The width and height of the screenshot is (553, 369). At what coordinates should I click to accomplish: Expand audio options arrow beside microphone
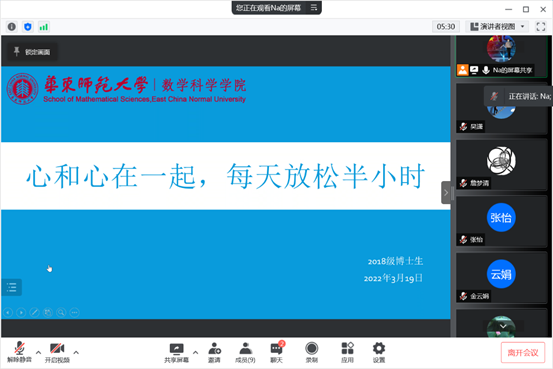[38, 352]
